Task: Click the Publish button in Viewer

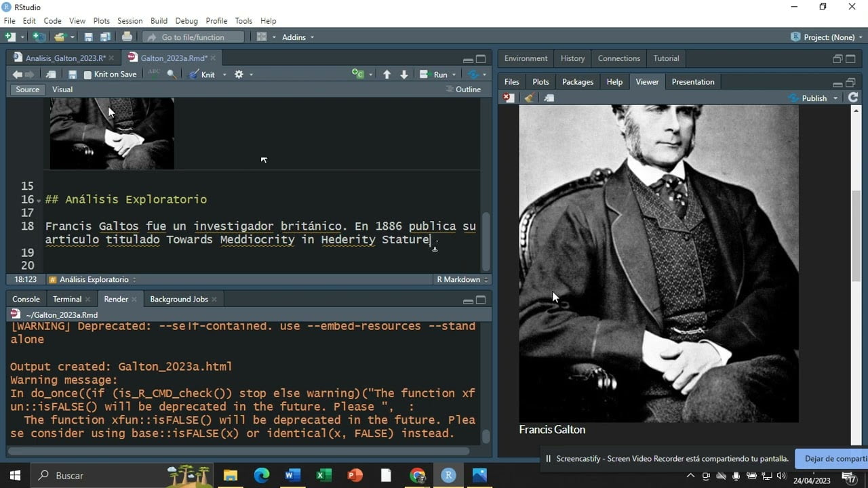Action: [x=808, y=98]
